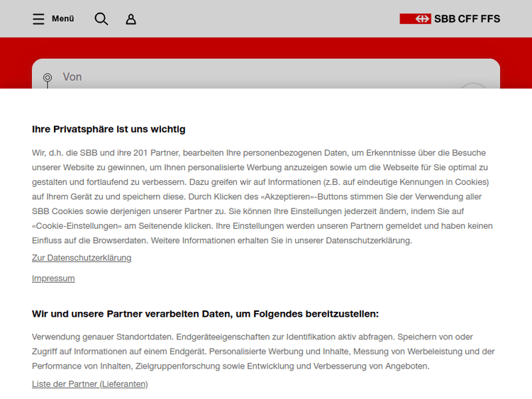532x399 pixels.
Task: Click the paragraph starting Verwendung genauer Standortdaten
Action: point(262,352)
